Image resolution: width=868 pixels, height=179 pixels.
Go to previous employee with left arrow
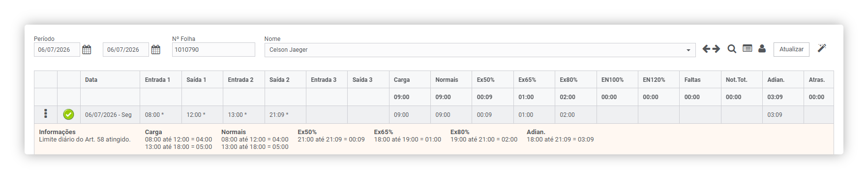706,49
